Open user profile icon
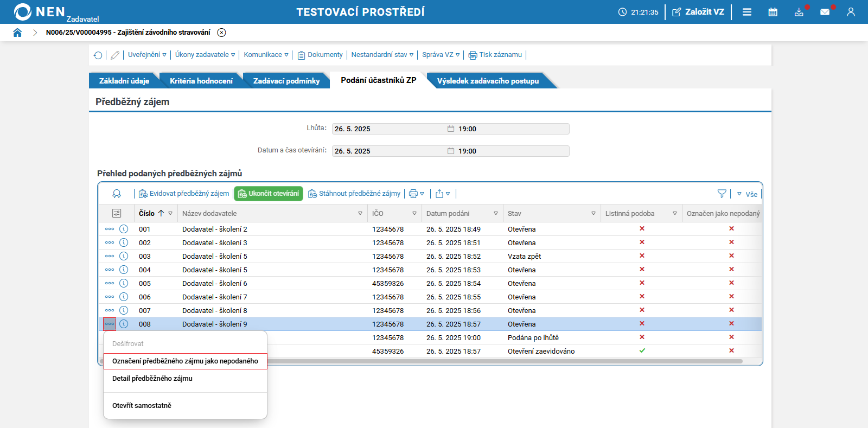This screenshot has height=428, width=868. coord(851,12)
